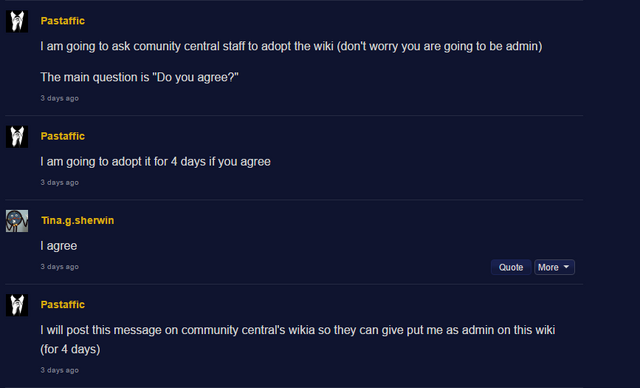Click Pastaffic's avatar beside the "adopt it for 4 days" reply

(x=17, y=137)
